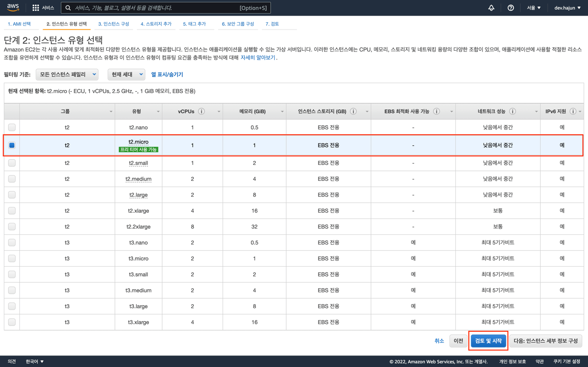
Task: Open sort arrow on 메모리 (GiB) column
Action: tap(282, 112)
